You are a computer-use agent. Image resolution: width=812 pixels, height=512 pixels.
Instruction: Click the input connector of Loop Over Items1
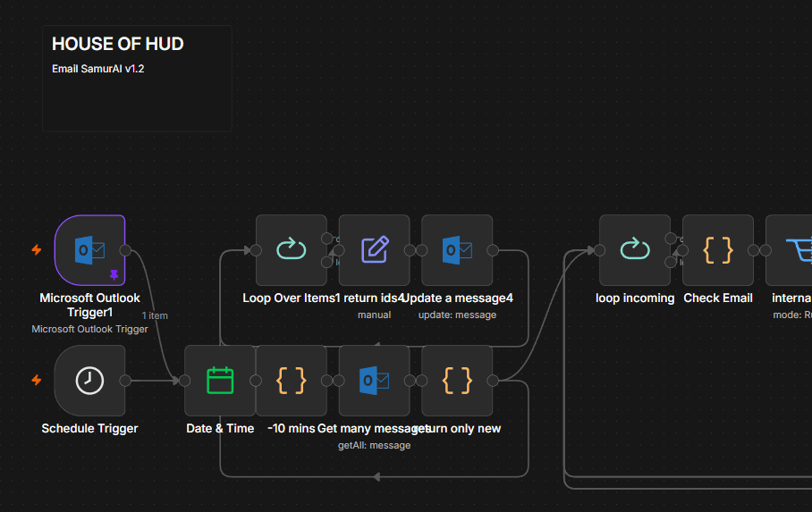(x=256, y=250)
